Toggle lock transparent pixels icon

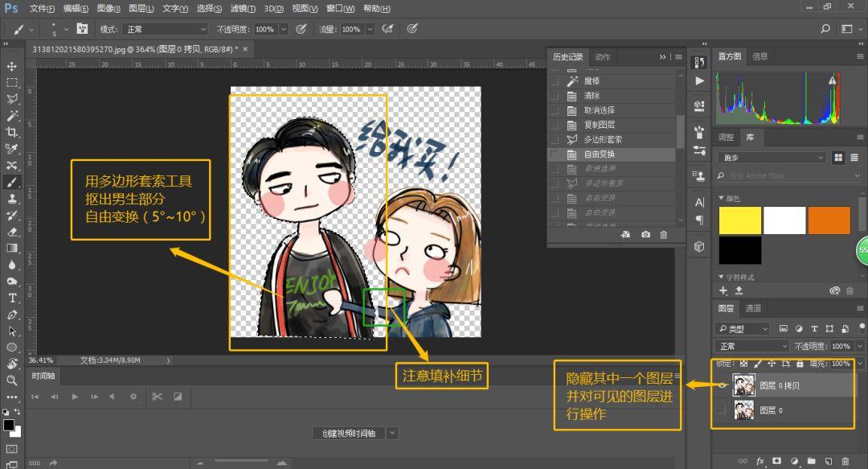[743, 364]
